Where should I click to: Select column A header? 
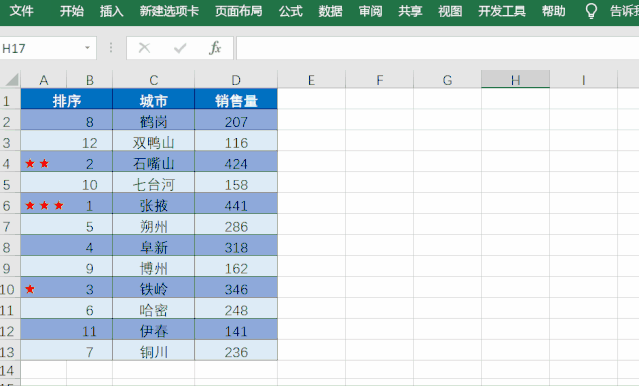44,79
